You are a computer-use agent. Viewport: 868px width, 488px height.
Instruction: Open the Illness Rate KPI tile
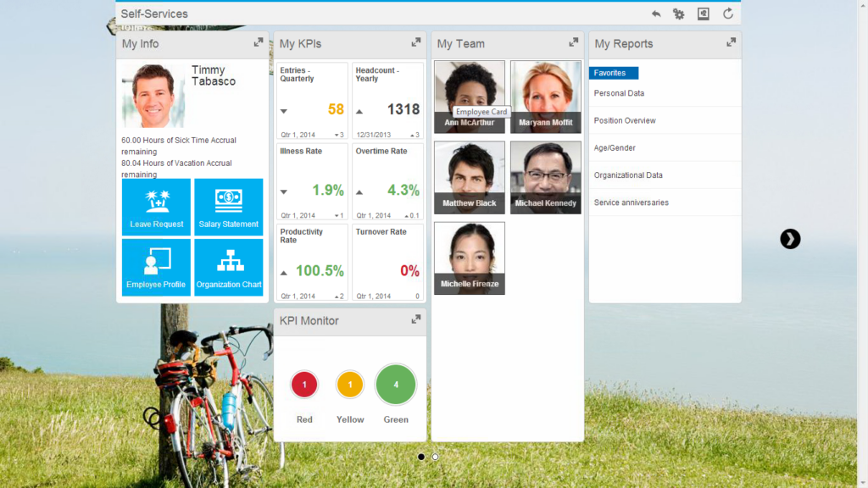click(312, 181)
